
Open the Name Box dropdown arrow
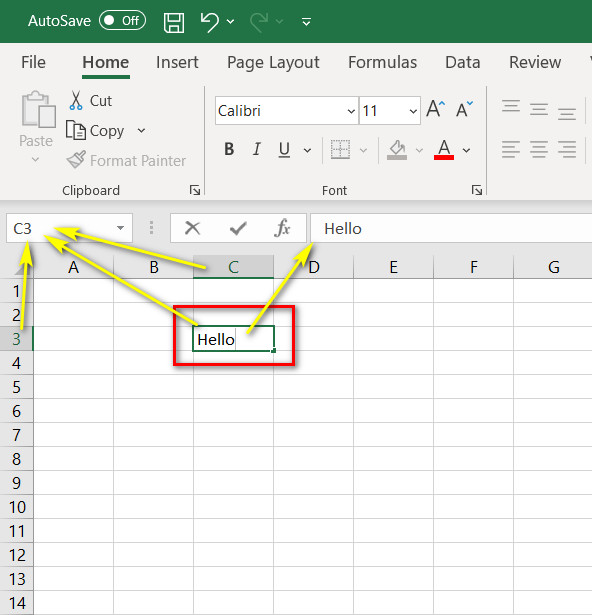coord(120,228)
